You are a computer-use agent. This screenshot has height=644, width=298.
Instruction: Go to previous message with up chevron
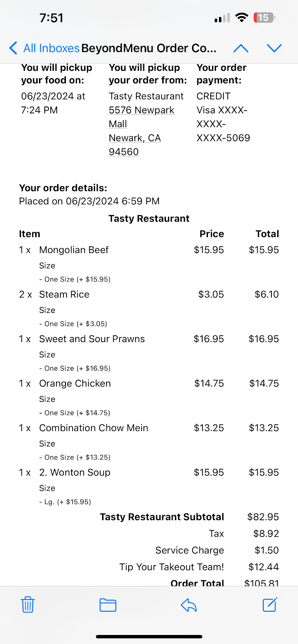point(241,48)
